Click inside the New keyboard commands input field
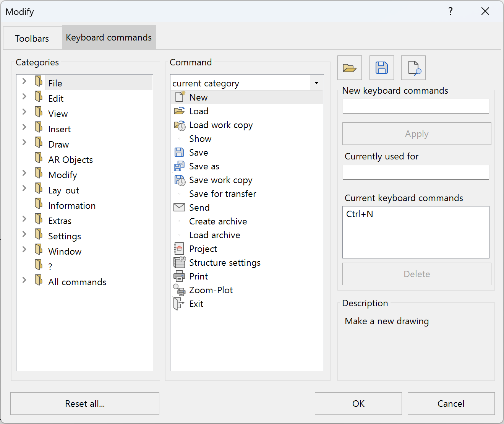Image resolution: width=504 pixels, height=424 pixels. [416, 106]
